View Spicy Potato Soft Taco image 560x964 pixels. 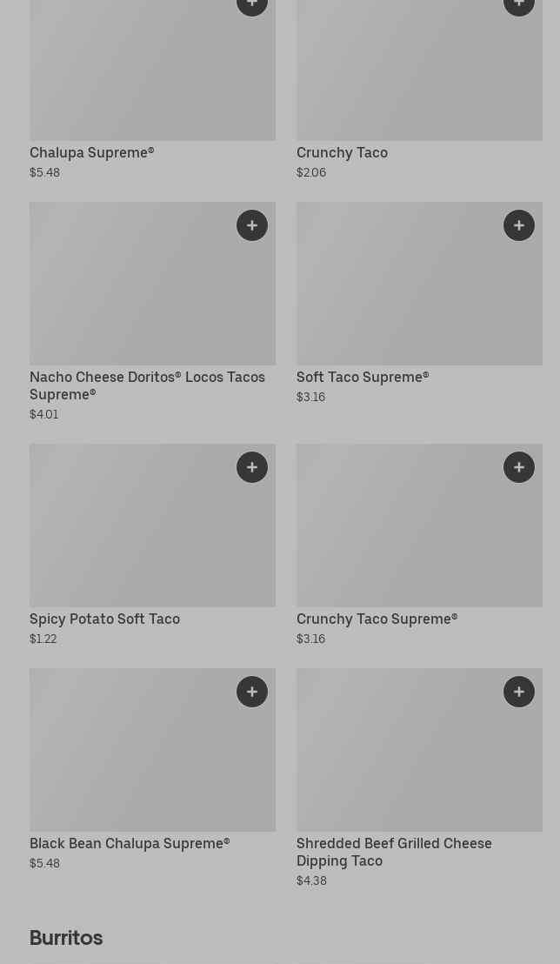point(152,526)
